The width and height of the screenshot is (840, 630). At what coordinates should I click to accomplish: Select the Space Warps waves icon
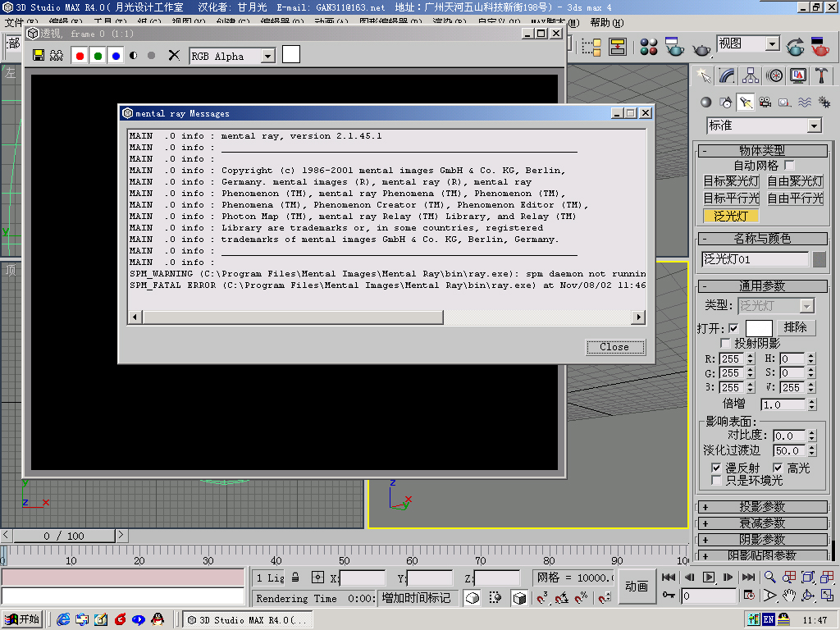pos(805,102)
